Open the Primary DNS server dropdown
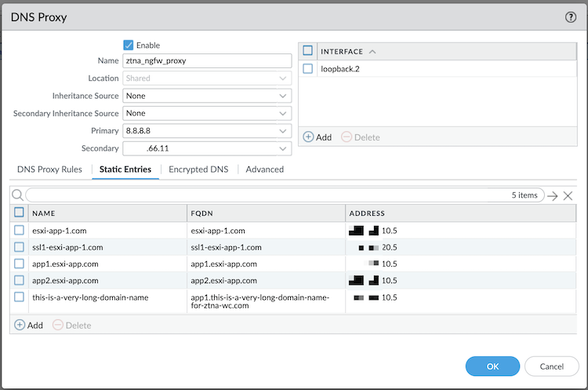 [x=282, y=131]
